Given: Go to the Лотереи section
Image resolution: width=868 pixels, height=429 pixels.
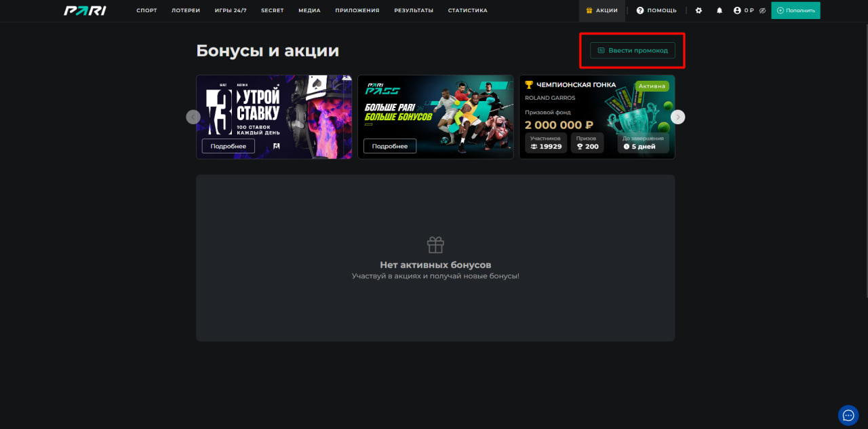Looking at the screenshot, I should point(186,11).
